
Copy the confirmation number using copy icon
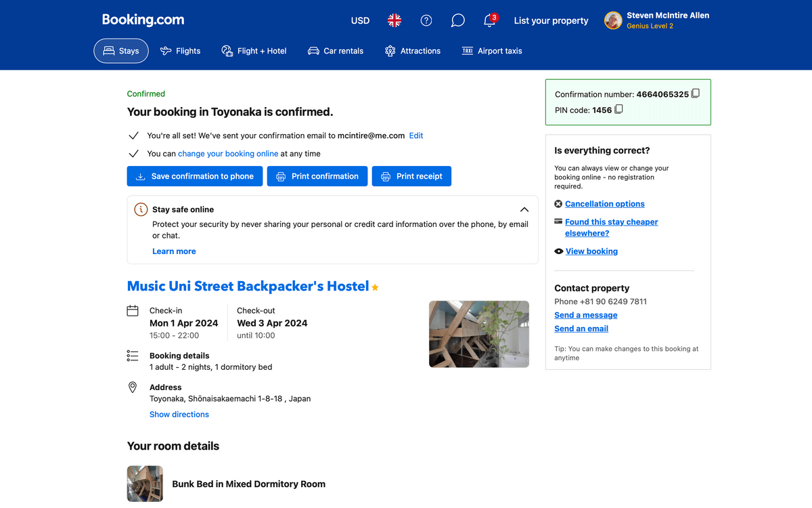696,94
